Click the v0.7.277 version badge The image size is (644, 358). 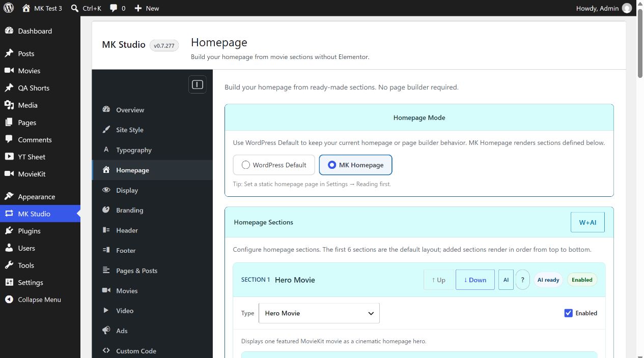pos(164,46)
